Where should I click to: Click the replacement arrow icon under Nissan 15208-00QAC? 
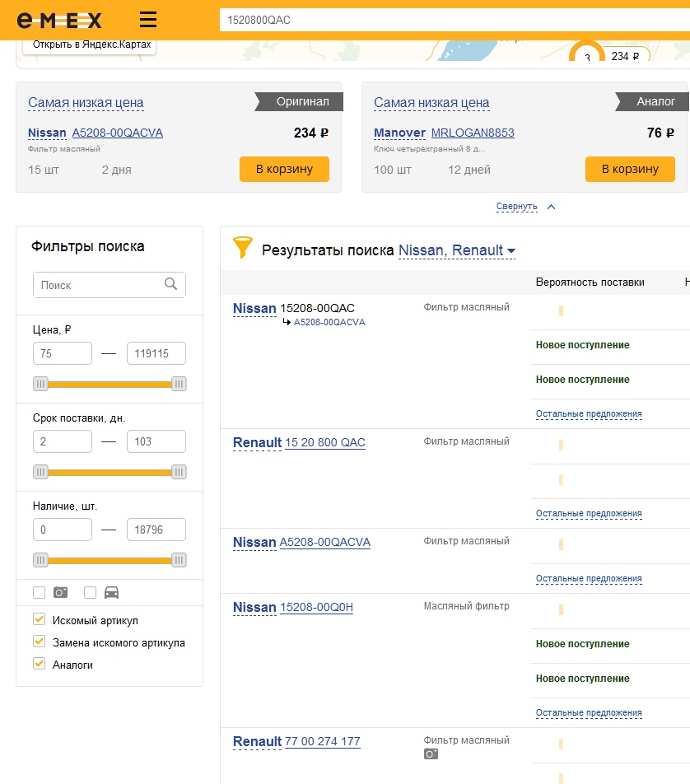tap(287, 322)
